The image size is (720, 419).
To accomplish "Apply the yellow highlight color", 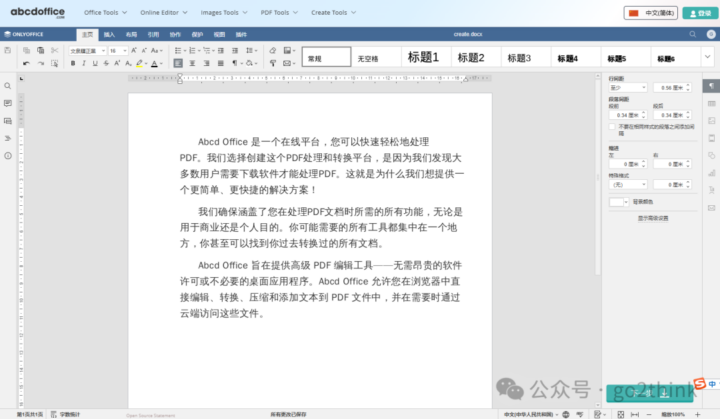I will pos(139,63).
